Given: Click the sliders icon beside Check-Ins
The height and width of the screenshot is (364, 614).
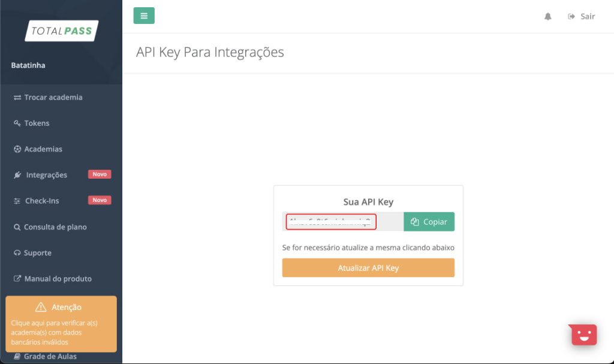Looking at the screenshot, I should [x=17, y=201].
